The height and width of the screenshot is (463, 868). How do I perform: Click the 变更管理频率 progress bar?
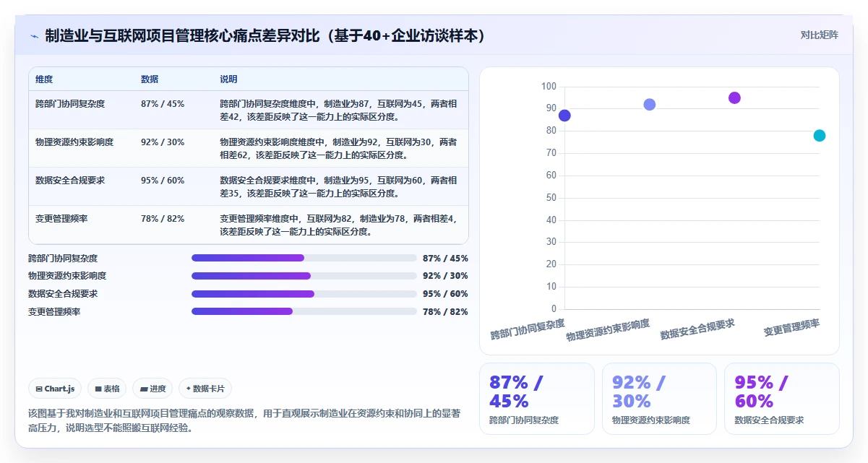(304, 311)
